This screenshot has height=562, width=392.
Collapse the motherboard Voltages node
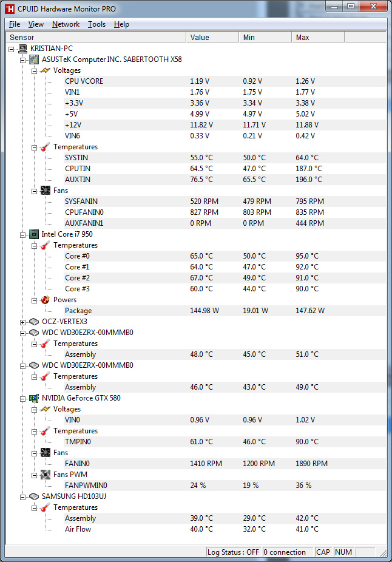[x=34, y=71]
